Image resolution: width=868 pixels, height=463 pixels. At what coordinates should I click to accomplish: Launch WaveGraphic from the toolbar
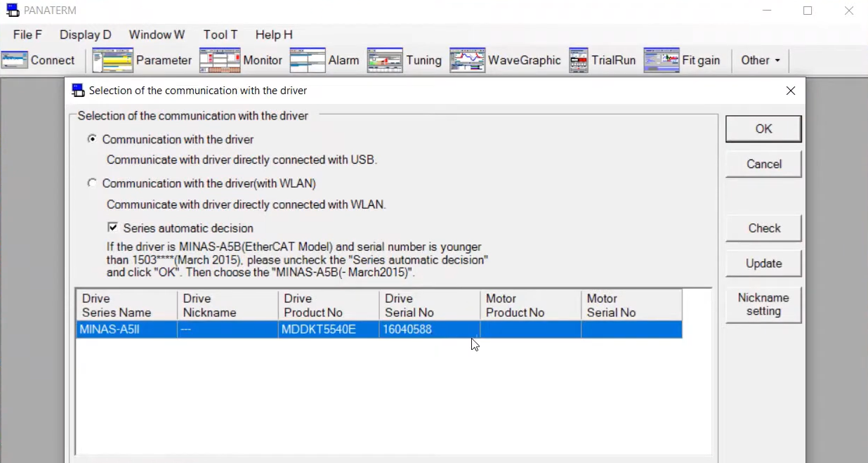pos(468,60)
